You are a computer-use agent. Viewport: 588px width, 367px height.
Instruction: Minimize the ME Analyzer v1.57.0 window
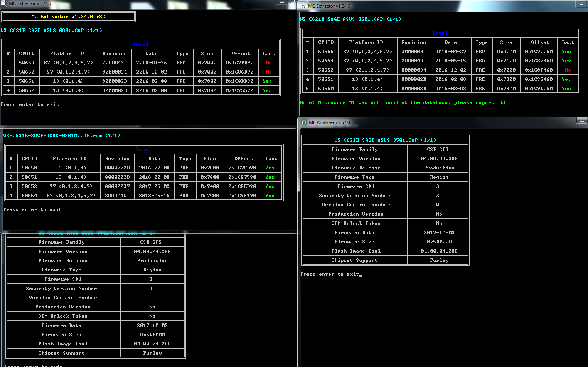[582, 121]
